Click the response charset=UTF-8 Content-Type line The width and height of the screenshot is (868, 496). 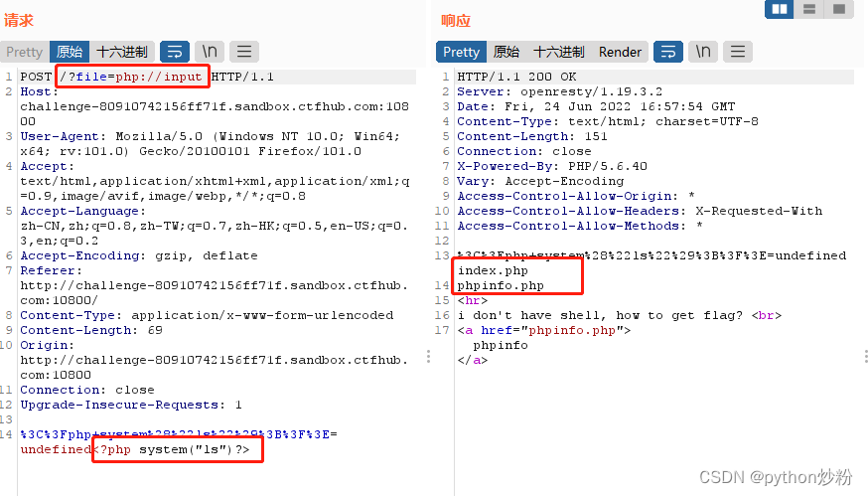point(607,121)
